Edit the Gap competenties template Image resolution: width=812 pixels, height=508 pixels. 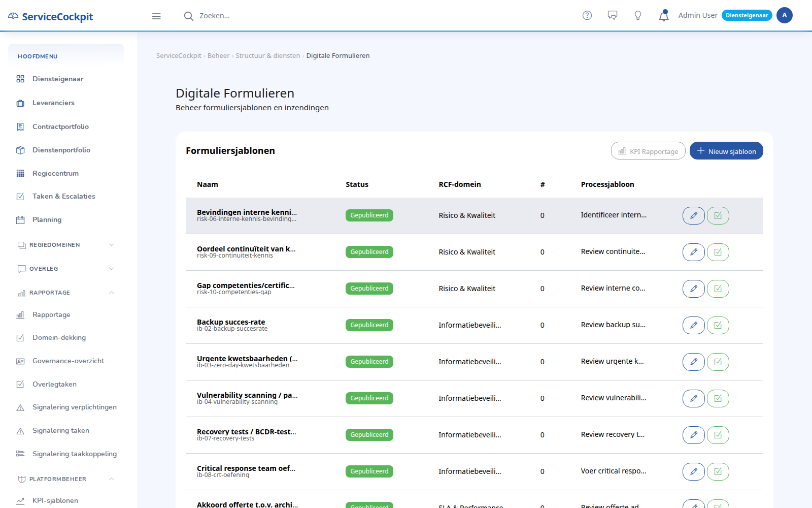pyautogui.click(x=694, y=289)
